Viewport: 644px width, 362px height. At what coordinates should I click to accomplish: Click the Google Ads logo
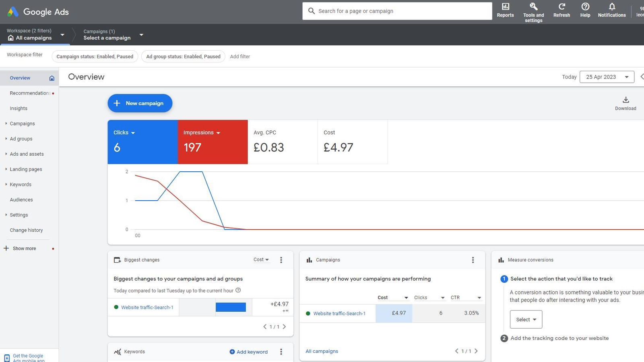pos(38,12)
